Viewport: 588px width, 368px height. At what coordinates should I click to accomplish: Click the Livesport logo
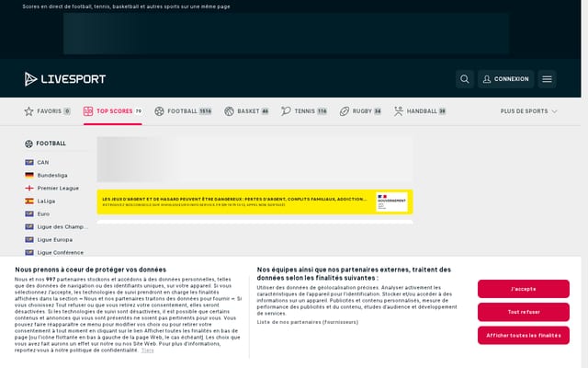[x=65, y=79]
